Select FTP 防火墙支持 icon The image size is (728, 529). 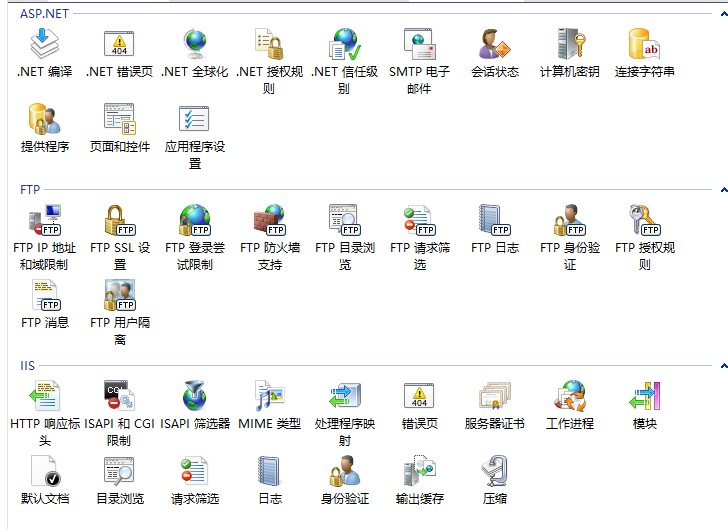tap(269, 219)
